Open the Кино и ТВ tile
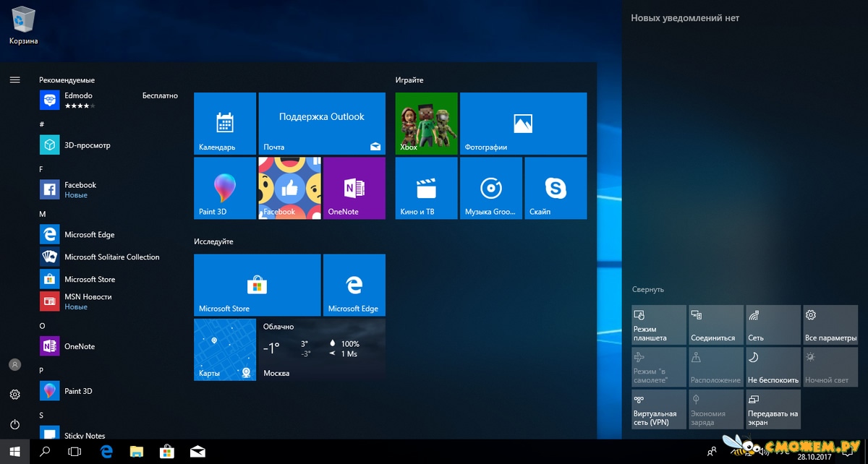This screenshot has height=464, width=868. point(427,188)
